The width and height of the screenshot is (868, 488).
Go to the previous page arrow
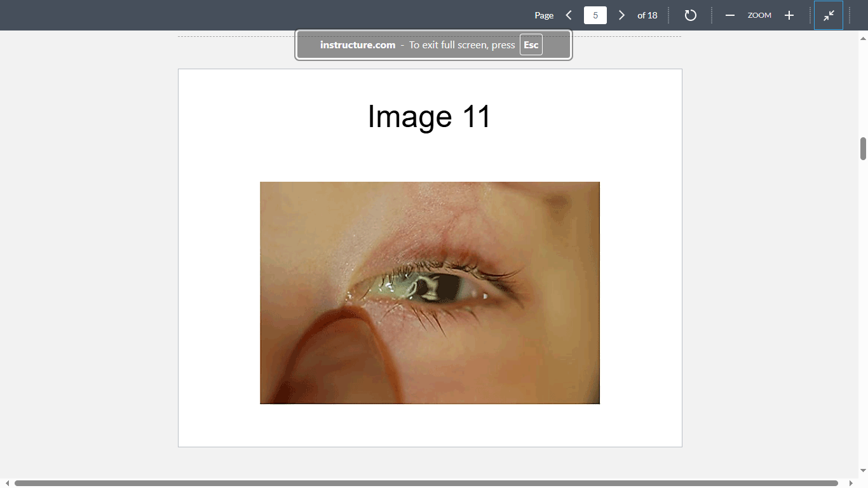569,15
